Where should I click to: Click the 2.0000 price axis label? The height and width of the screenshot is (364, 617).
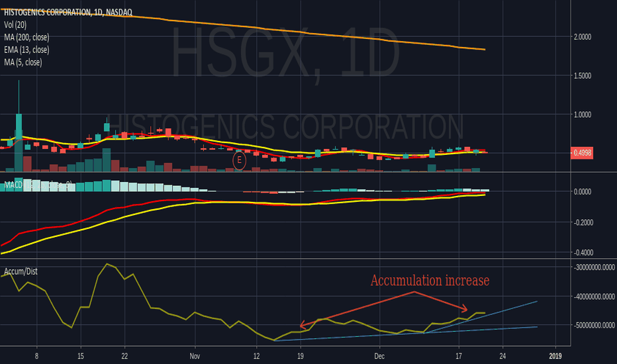583,37
